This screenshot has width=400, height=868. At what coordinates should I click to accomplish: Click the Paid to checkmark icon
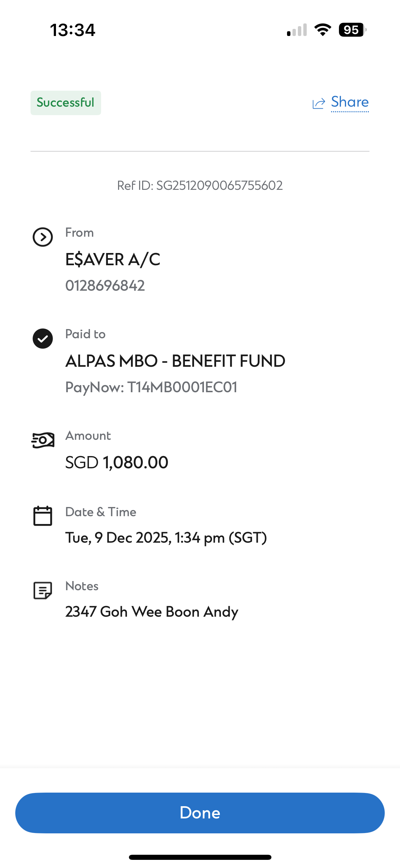[x=43, y=339]
